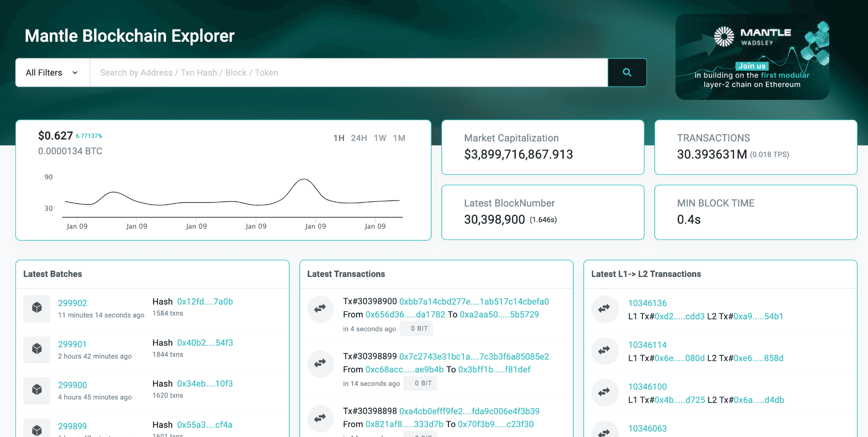Switch price chart to 1W

coord(380,138)
